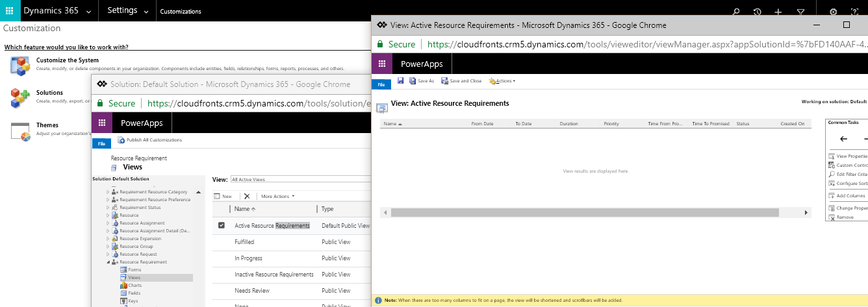Select the Needs Review view row
This screenshot has height=307, width=868.
point(292,291)
